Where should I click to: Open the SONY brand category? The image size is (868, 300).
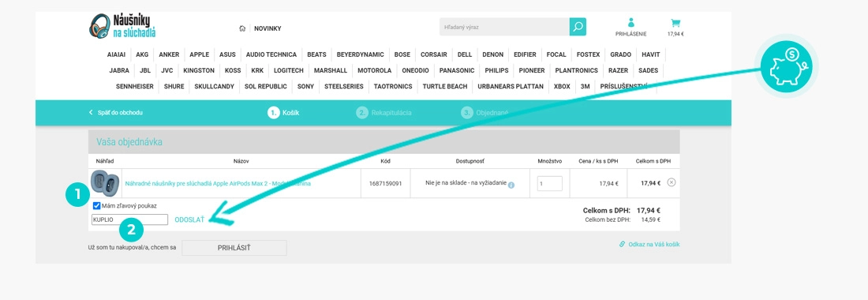305,87
